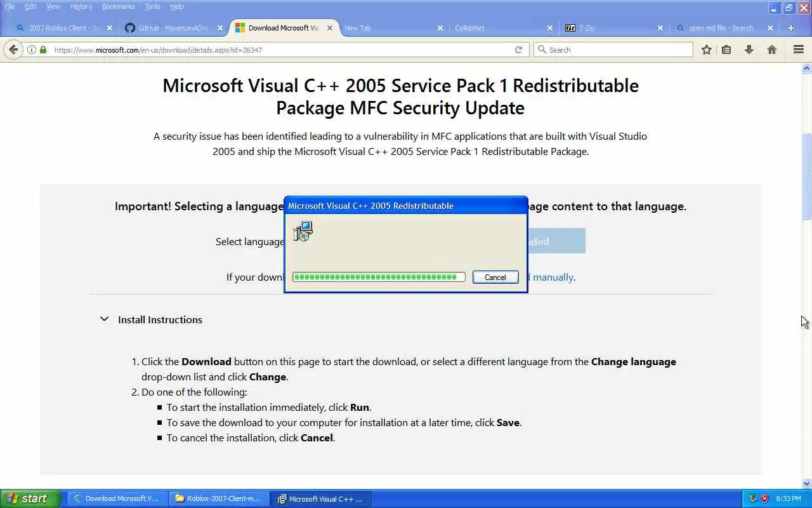The height and width of the screenshot is (508, 812).
Task: Click the browser Search box
Action: [x=613, y=50]
